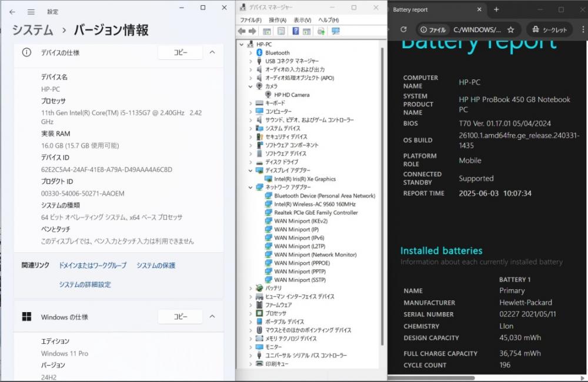Screen dimensions: 588x382
Task: Expand the キーボード category
Action: point(250,103)
